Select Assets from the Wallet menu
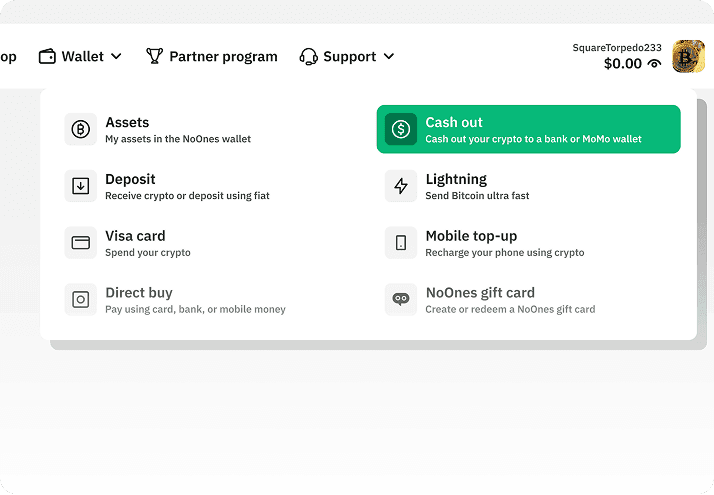Screen dimensions: 714x495 coord(127,123)
